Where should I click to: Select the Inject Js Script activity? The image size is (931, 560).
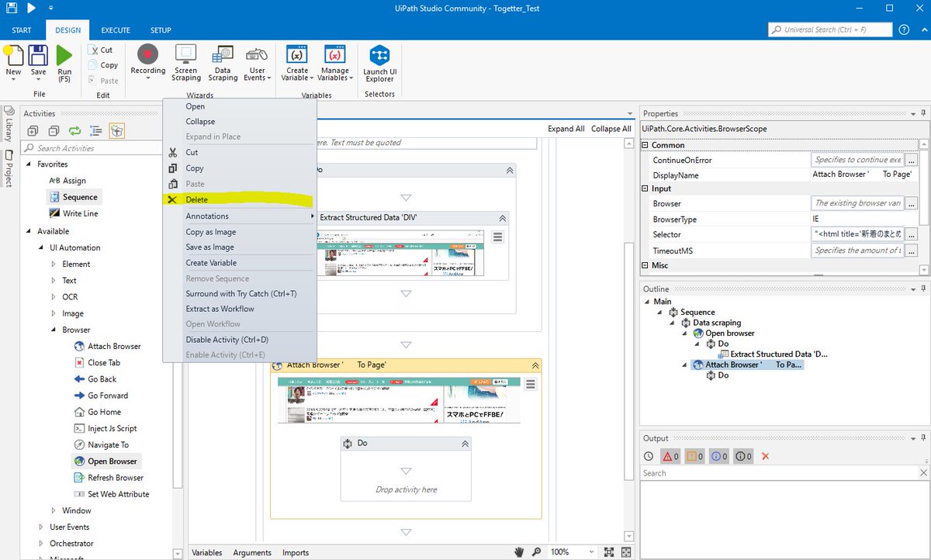click(x=106, y=428)
